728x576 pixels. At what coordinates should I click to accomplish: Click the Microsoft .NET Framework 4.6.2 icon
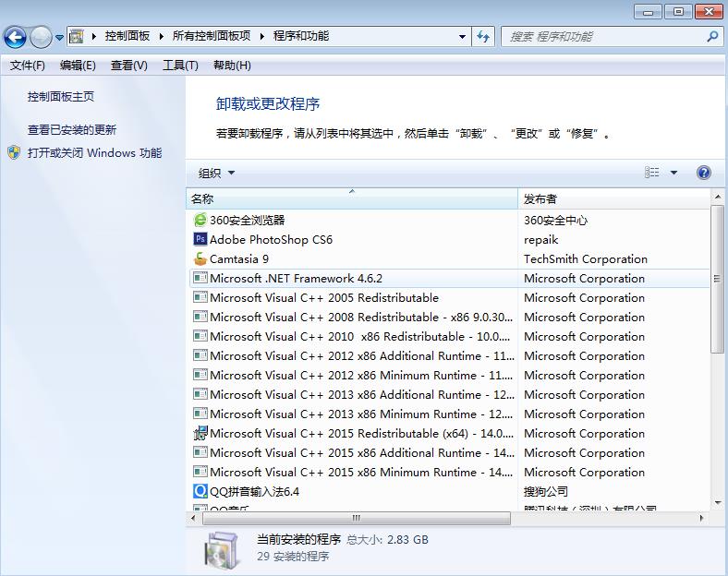point(200,278)
